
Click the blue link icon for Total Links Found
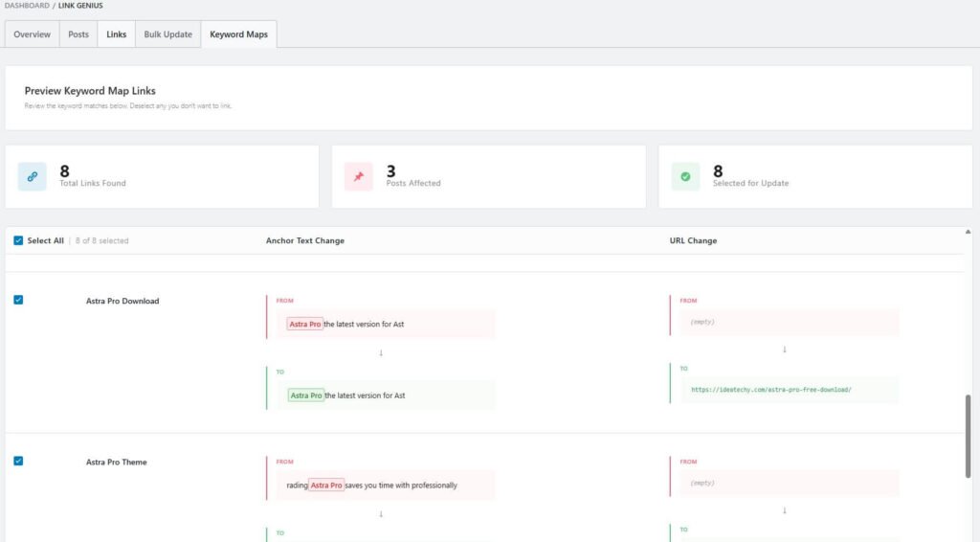click(x=32, y=176)
